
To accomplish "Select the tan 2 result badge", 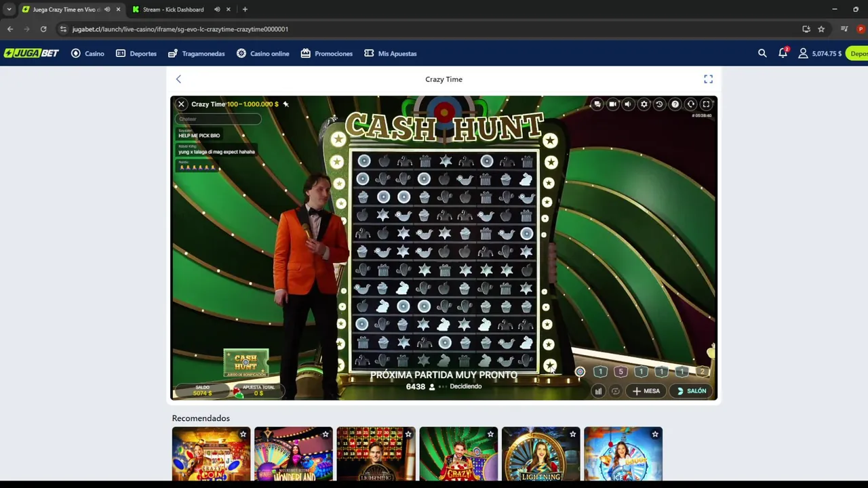I will coord(702,371).
